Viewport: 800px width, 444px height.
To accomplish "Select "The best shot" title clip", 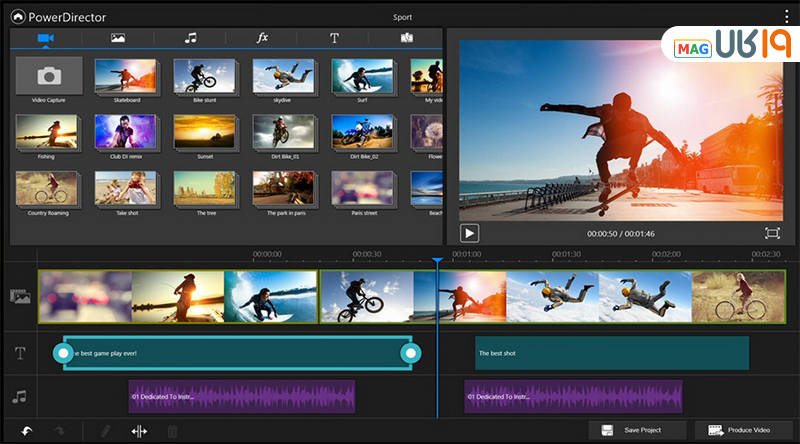I will click(x=611, y=353).
